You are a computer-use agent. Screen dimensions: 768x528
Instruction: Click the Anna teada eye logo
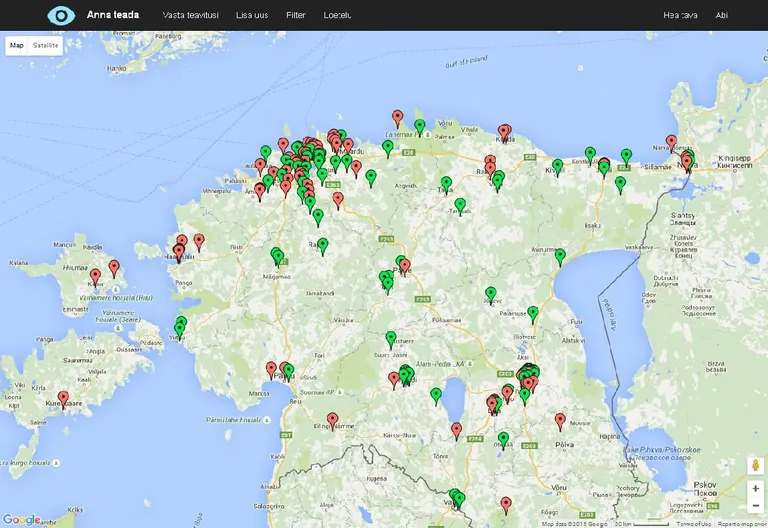61,15
